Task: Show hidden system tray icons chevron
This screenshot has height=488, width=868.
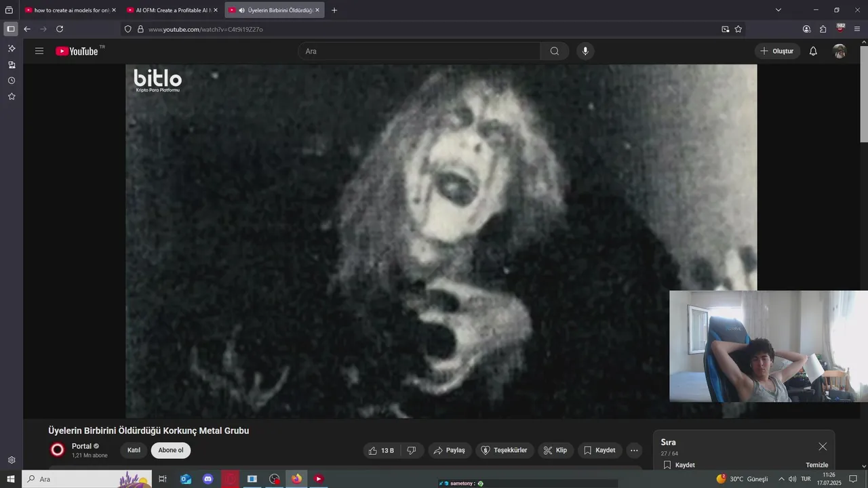Action: point(781,479)
